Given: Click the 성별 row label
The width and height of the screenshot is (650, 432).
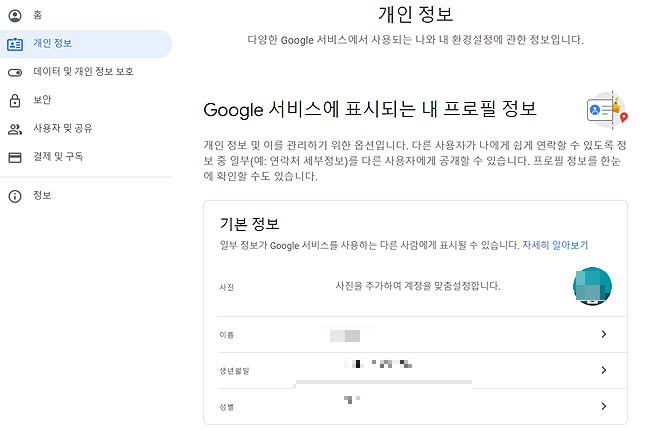Looking at the screenshot, I should 227,407.
